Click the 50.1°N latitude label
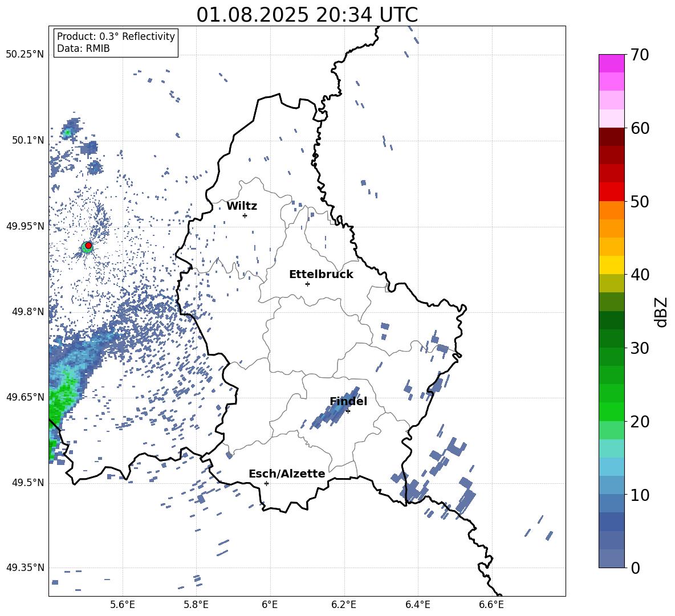Viewport: 675px width, 616px height. [x=28, y=141]
